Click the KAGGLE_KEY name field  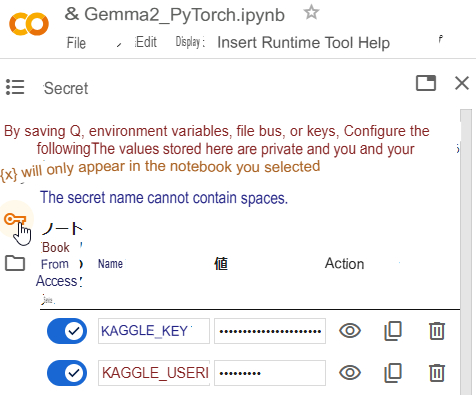click(154, 331)
